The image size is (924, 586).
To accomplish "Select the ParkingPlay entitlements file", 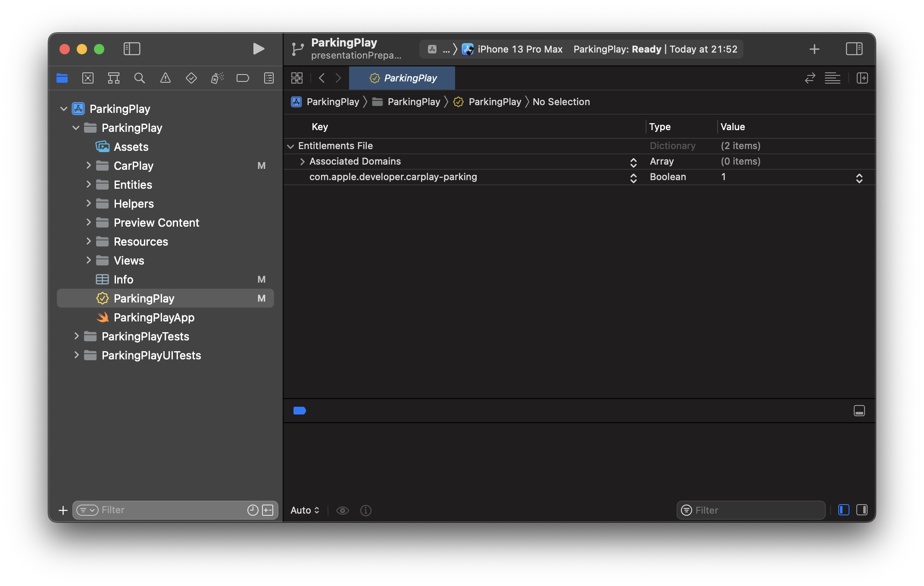I will click(165, 299).
